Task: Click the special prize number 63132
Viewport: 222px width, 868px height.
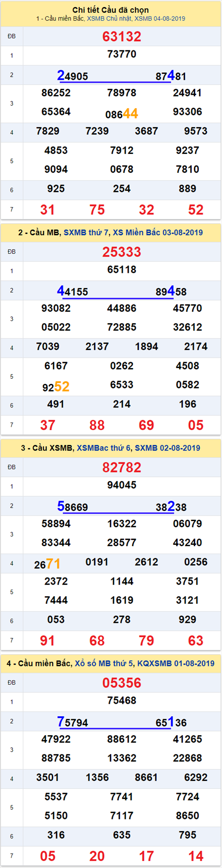Action: click(x=122, y=37)
